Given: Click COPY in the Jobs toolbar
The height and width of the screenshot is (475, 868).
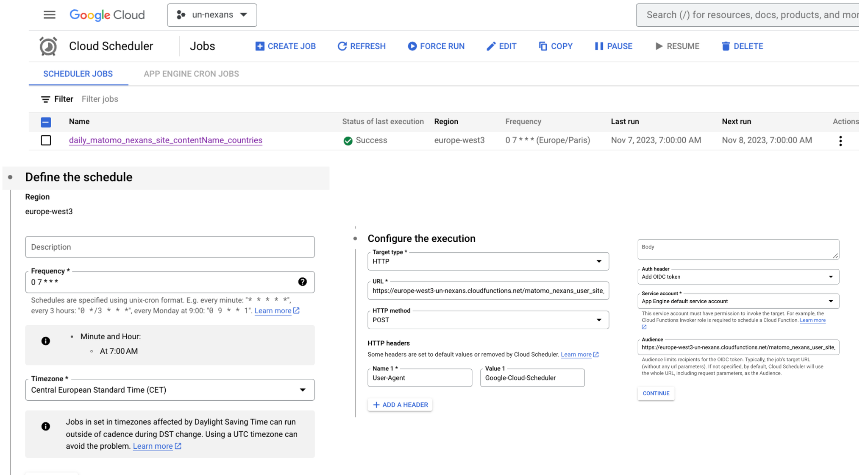Looking at the screenshot, I should [556, 46].
